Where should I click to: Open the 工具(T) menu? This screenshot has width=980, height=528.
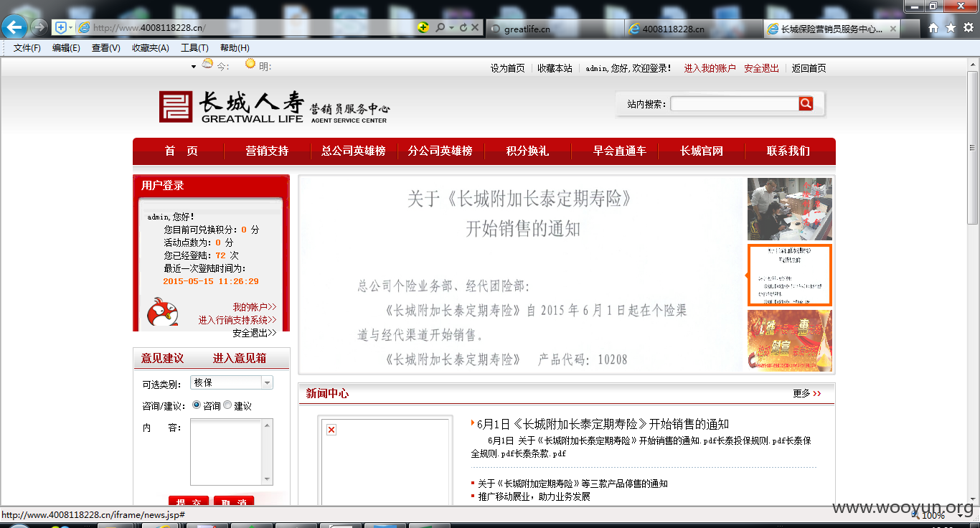(x=194, y=48)
